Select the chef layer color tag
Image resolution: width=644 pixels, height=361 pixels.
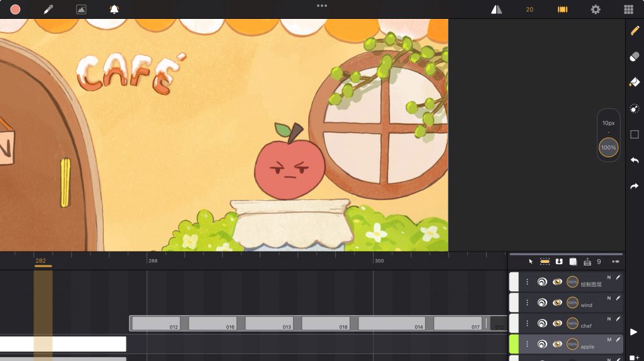pos(514,323)
